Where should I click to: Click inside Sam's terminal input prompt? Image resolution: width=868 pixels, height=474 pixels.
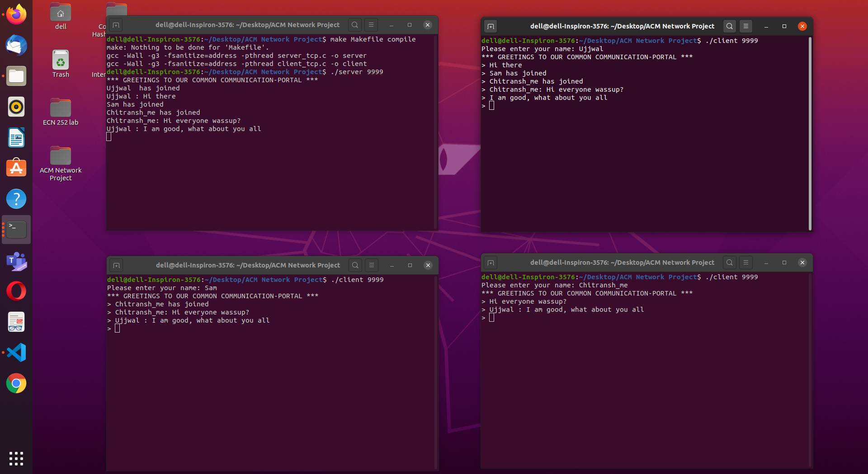[118, 329]
